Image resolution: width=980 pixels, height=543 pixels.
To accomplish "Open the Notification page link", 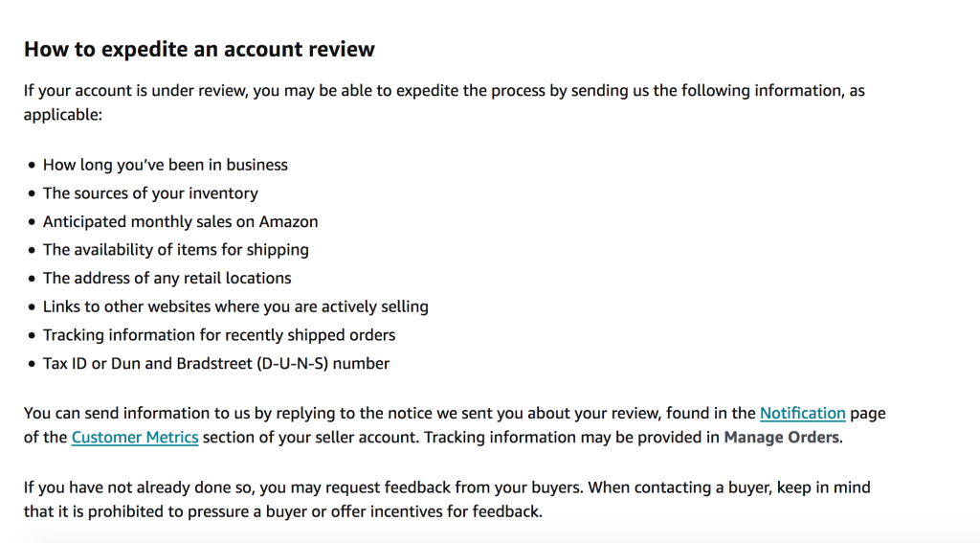I will (x=803, y=414).
